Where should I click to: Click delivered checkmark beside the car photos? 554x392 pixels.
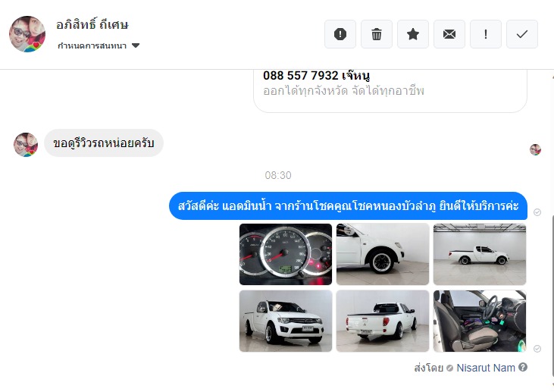(x=537, y=349)
